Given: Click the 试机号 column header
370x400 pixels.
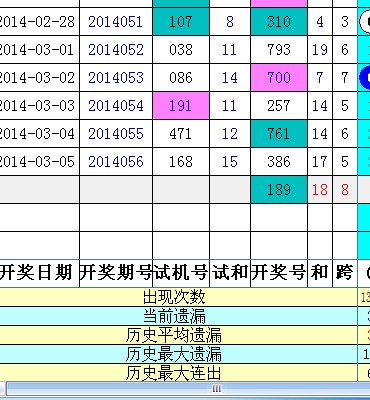Looking at the screenshot, I should [x=181, y=273].
